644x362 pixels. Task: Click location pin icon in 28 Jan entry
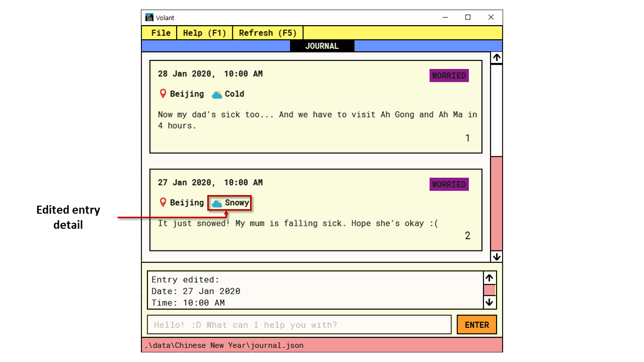tap(163, 94)
